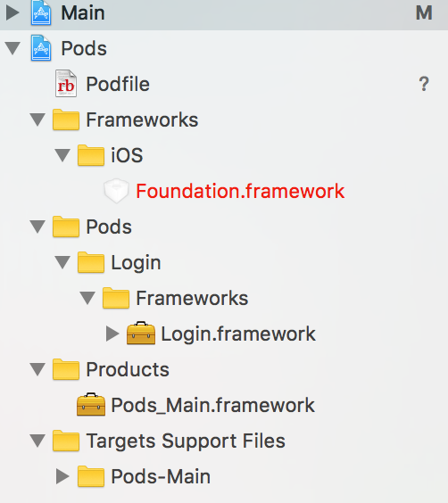Collapse the Targets Support Files group

[x=37, y=441]
